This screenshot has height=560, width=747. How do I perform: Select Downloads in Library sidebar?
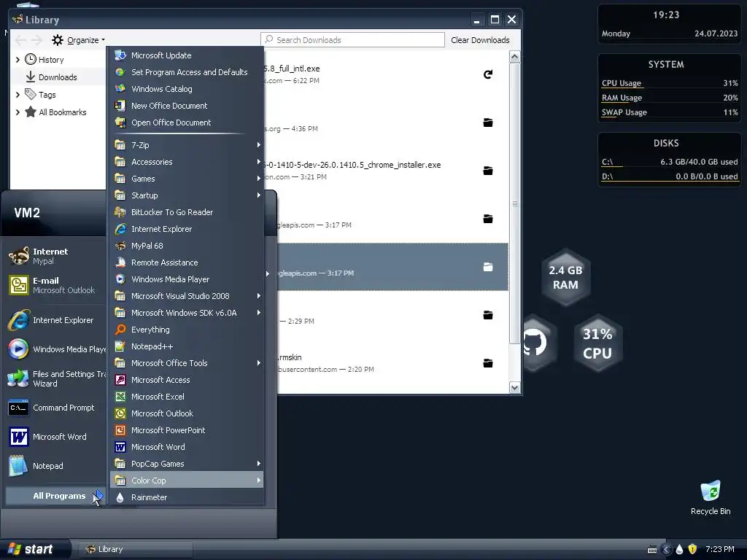(x=58, y=77)
